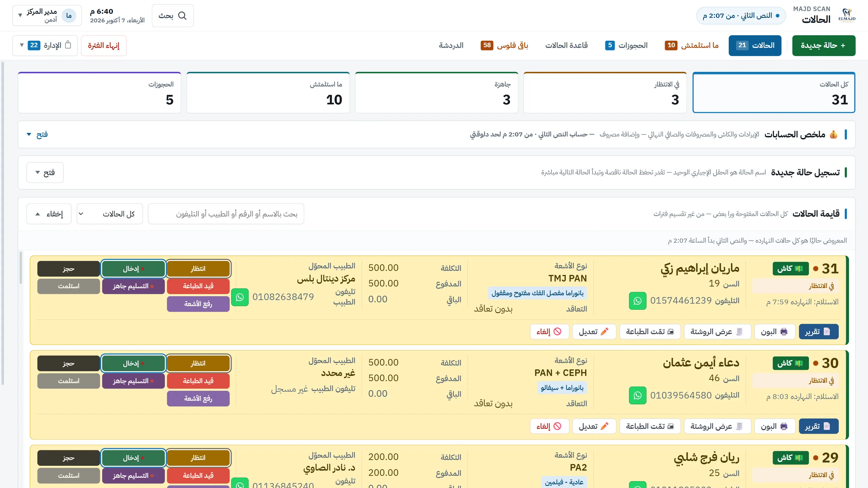Click the cash badge كاش on case 29
This screenshot has height=488, width=868.
791,457
